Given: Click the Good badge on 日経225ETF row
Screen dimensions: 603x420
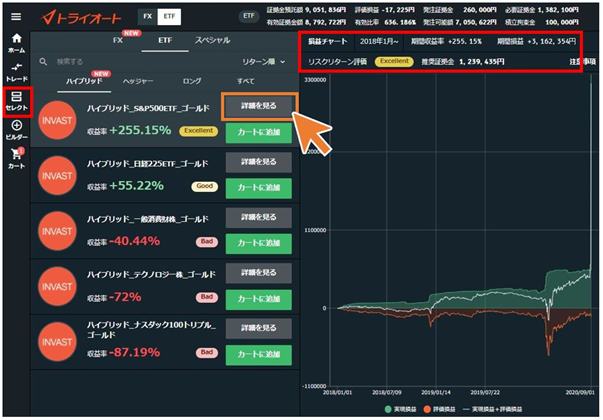Looking at the screenshot, I should pyautogui.click(x=205, y=186).
